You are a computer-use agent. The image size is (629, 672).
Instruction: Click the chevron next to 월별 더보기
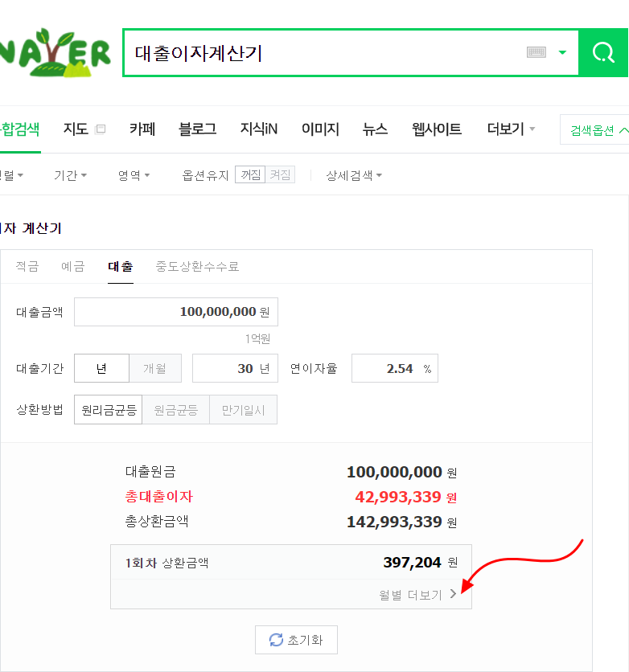coord(453,594)
